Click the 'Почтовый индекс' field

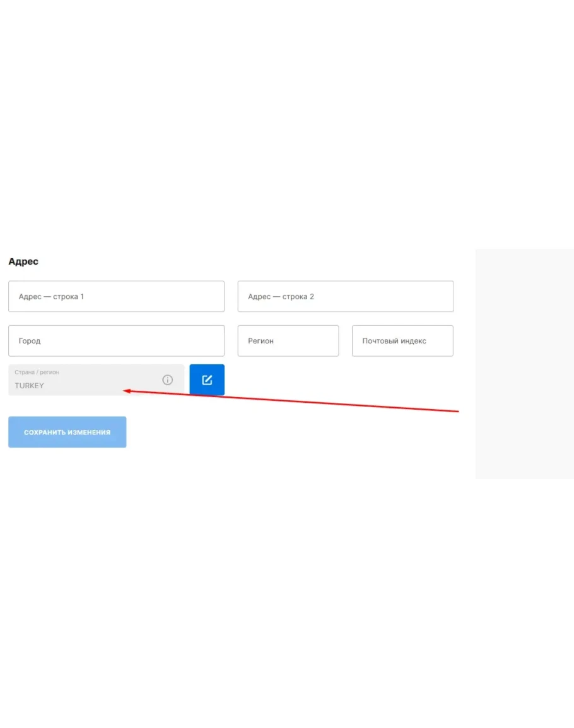[x=402, y=341]
